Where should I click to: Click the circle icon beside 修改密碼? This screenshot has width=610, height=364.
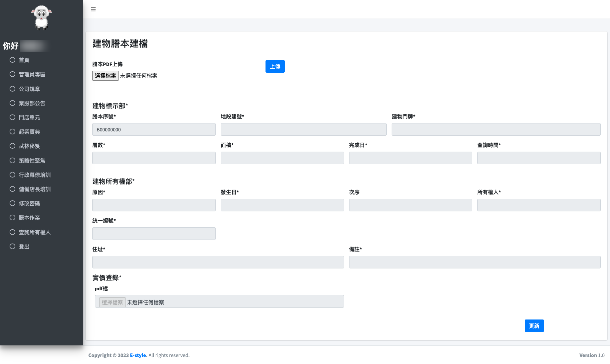[x=13, y=203]
